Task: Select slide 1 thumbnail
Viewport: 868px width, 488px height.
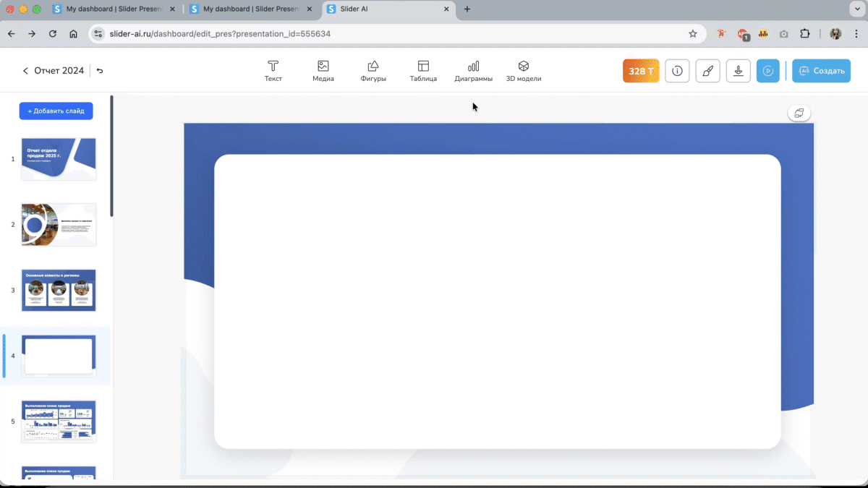Action: (x=59, y=159)
